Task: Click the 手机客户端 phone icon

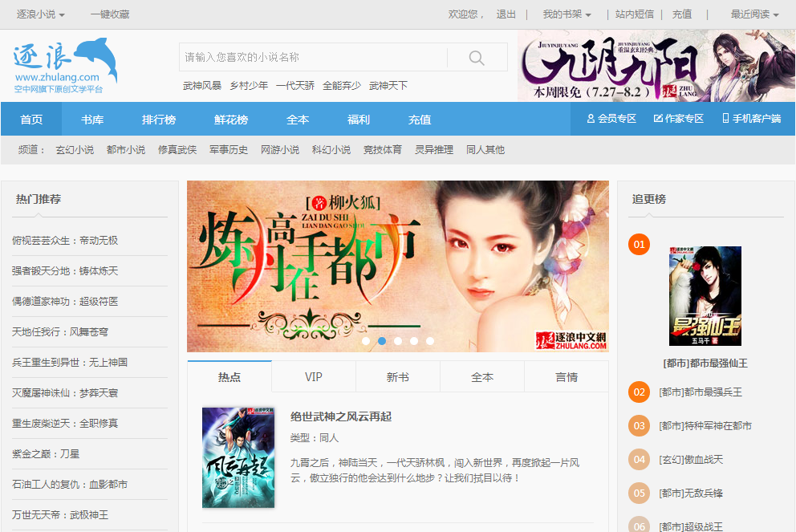Action: [x=725, y=119]
